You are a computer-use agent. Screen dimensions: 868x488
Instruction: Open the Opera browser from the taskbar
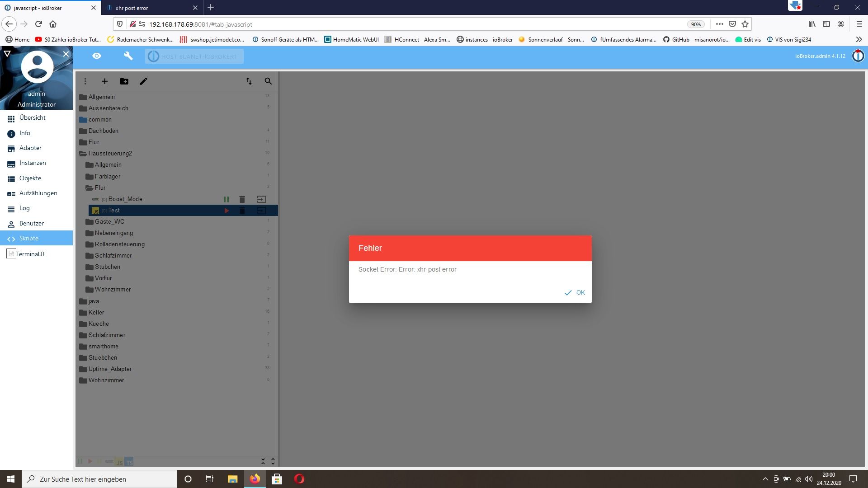[x=299, y=479]
